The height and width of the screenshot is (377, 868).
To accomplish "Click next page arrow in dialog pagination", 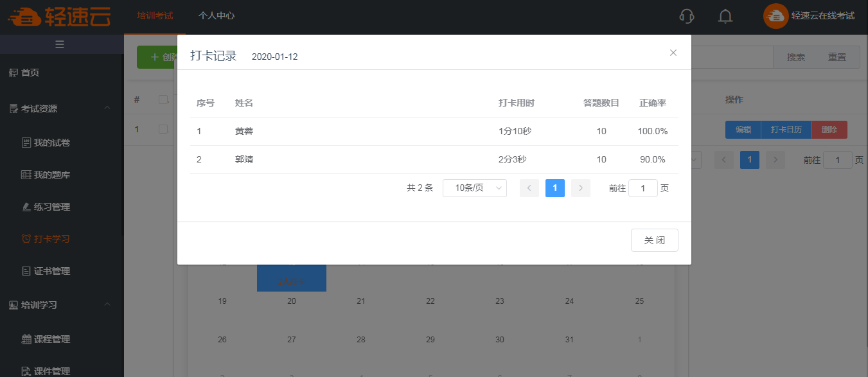I will [580, 188].
